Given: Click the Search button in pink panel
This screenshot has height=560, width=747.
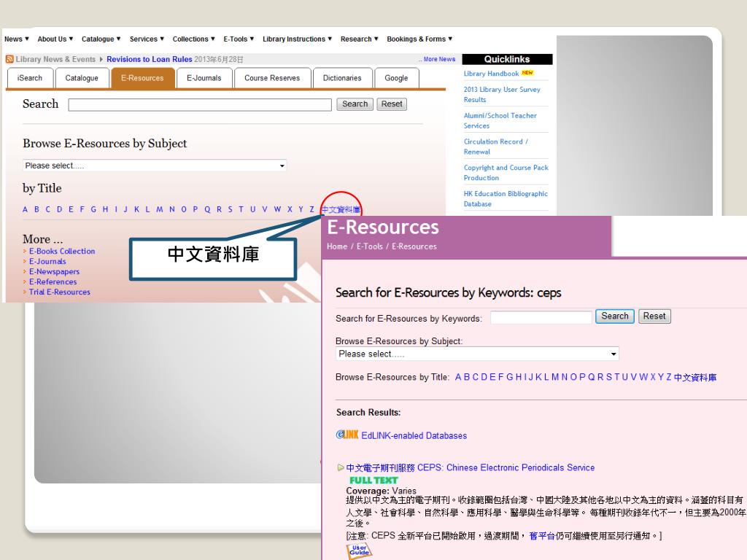Looking at the screenshot, I should 614,316.
